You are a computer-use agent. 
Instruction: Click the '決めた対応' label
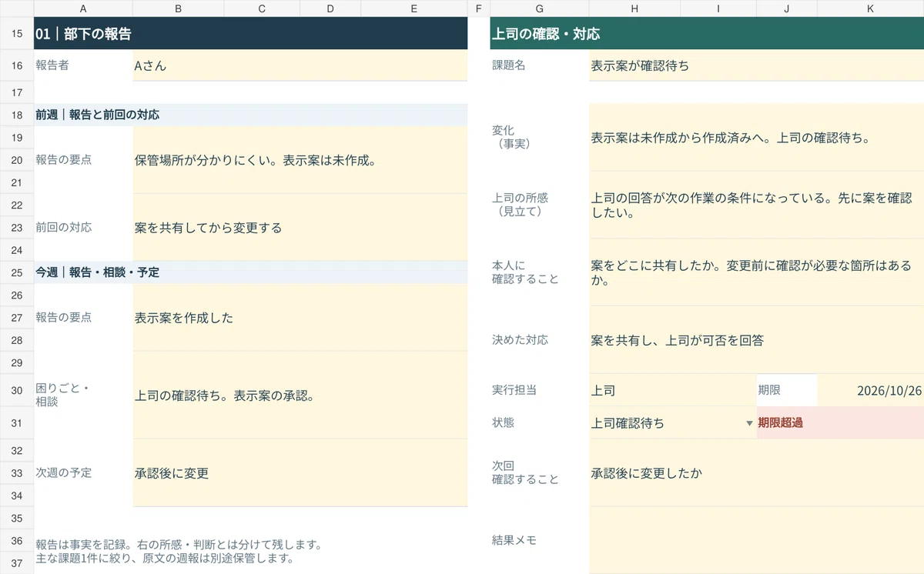(520, 340)
